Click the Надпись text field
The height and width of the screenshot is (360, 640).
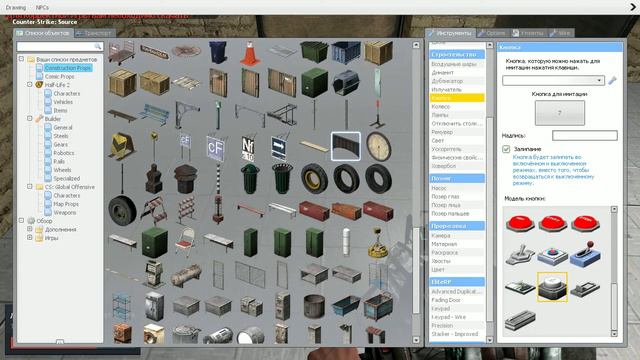point(584,136)
